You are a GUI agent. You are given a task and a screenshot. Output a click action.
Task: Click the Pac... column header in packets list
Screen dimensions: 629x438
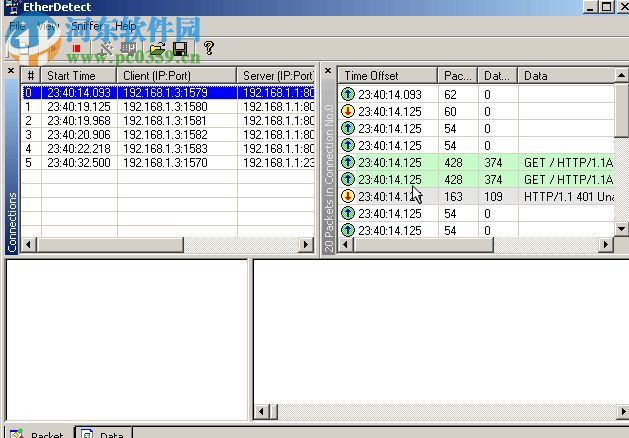pos(458,75)
